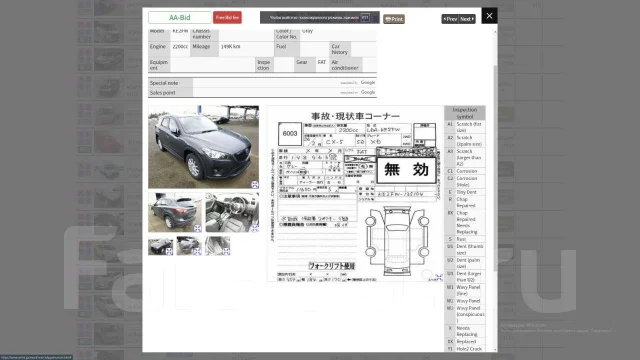Viewport: 640px width, 360px height.
Task: Open the rear-view car thumbnail
Action: (x=175, y=212)
